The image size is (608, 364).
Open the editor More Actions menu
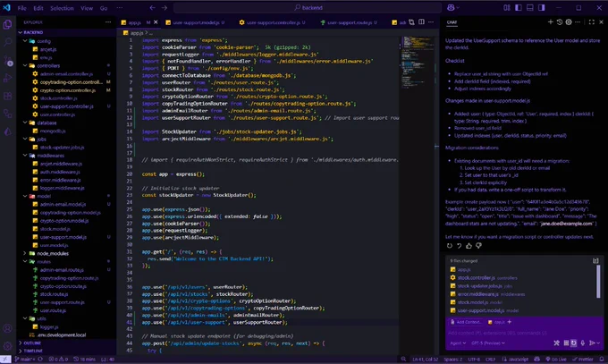pyautogui.click(x=431, y=22)
